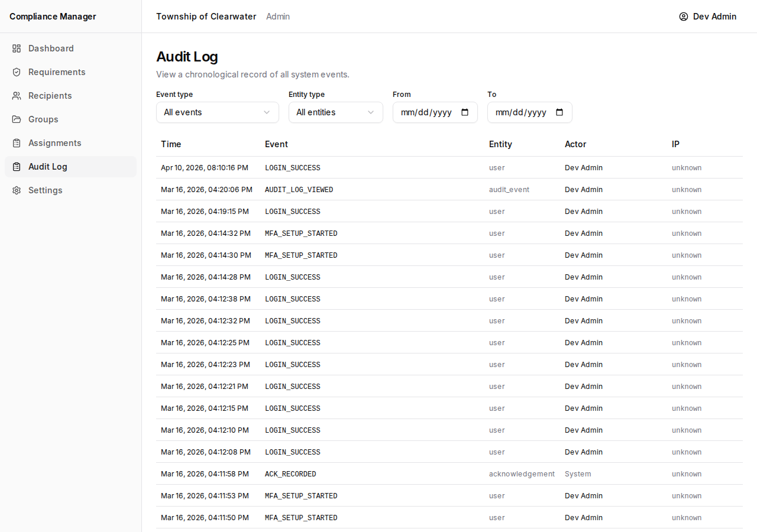This screenshot has width=757, height=532.
Task: Open the From date calendar picker icon
Action: (x=465, y=112)
